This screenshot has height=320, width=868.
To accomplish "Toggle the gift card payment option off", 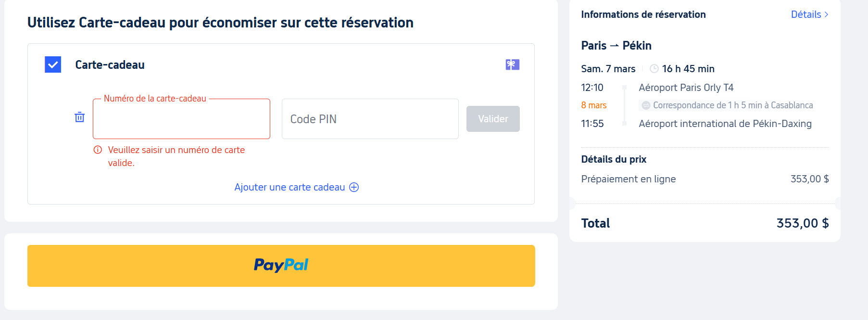I will click(52, 64).
